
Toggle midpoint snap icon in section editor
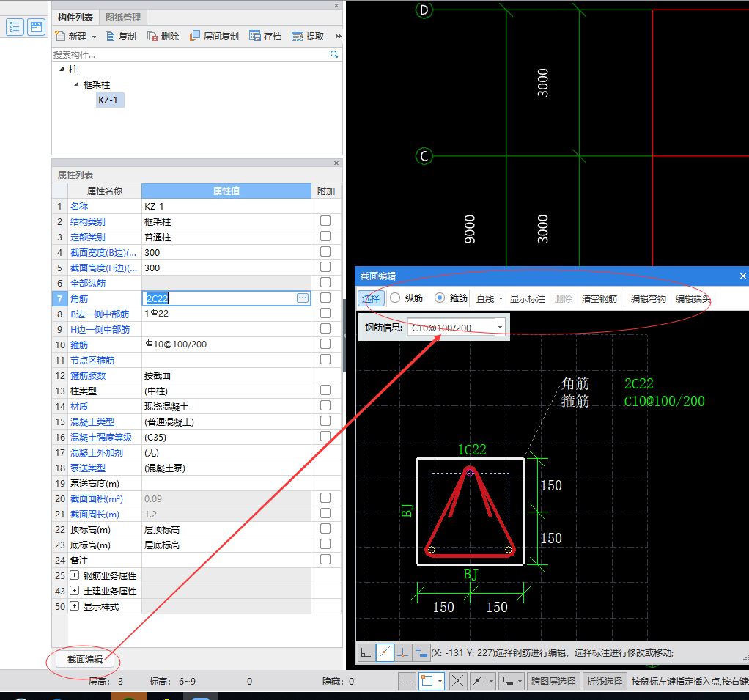[385, 652]
